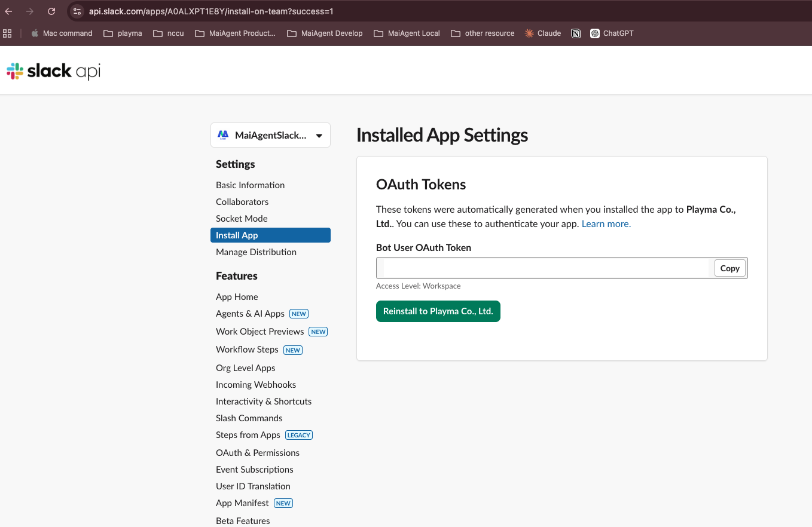The width and height of the screenshot is (812, 527).
Task: Open the ChatGPT bookmark
Action: click(x=612, y=33)
